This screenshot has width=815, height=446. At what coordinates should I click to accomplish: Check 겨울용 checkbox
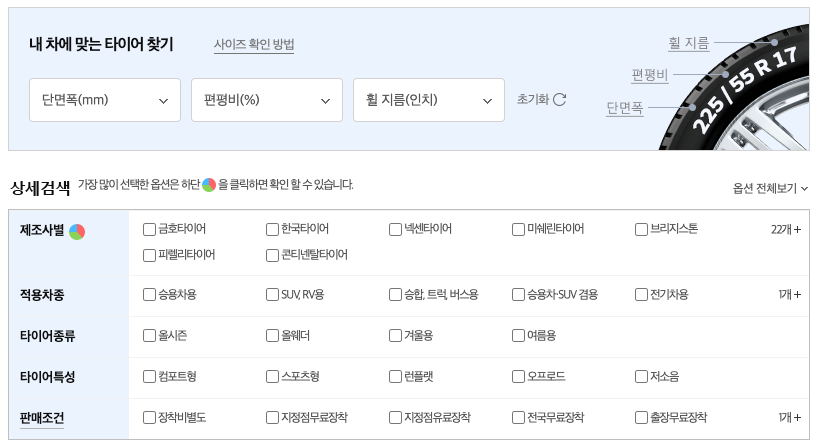pyautogui.click(x=396, y=336)
